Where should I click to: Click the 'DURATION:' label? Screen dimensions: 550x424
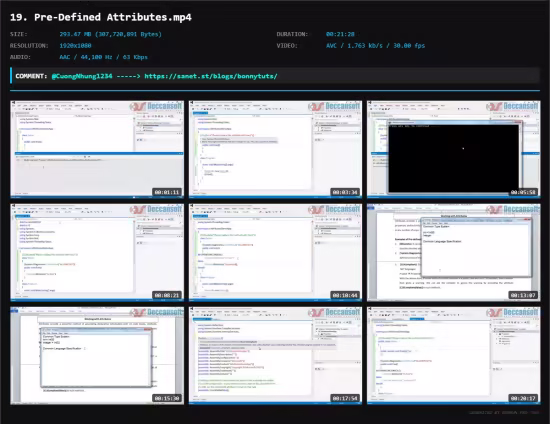292,34
